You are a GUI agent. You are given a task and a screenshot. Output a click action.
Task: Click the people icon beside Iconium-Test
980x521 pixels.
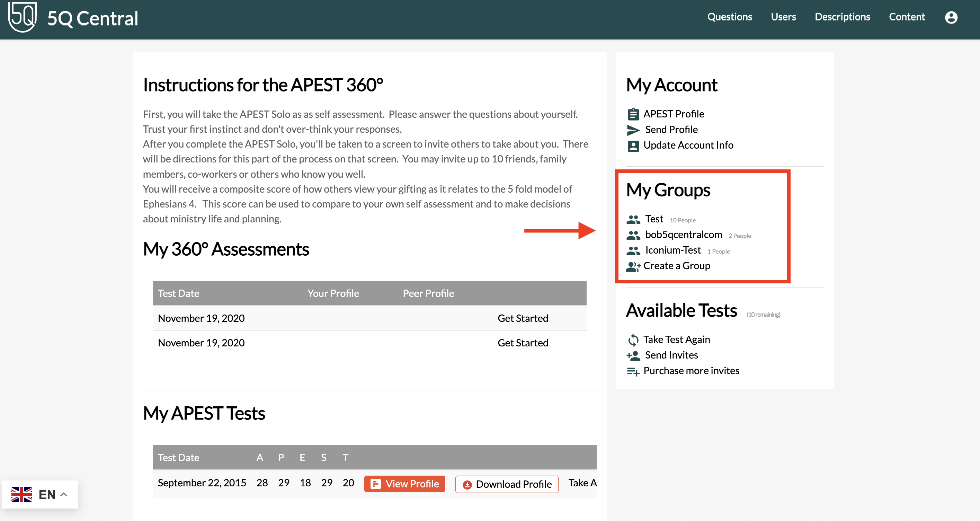(633, 251)
